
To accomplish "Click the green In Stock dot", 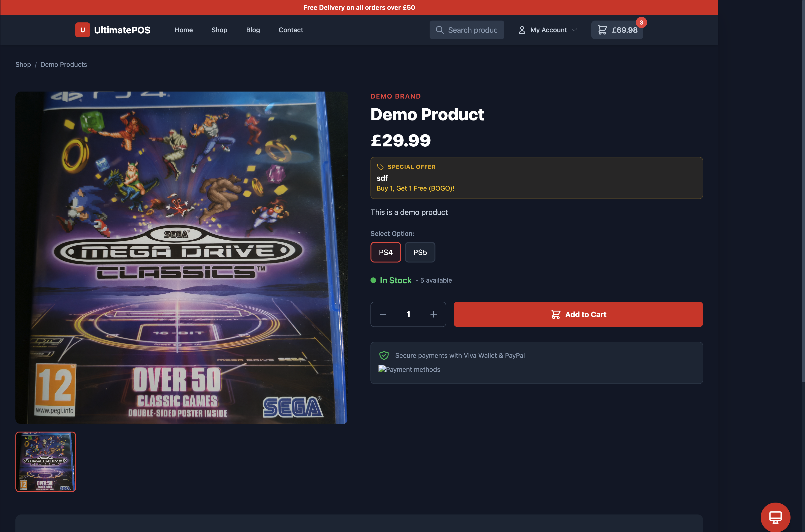I will (373, 280).
